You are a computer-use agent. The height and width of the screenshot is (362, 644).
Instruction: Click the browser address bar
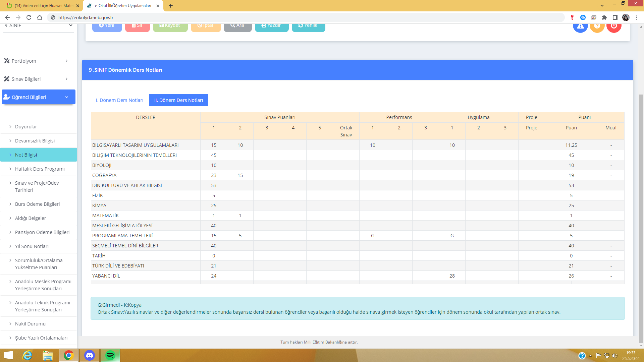tap(302, 17)
